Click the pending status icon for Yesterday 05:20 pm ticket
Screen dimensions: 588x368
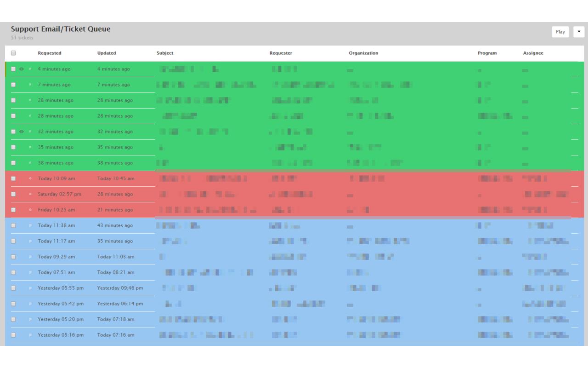pyautogui.click(x=30, y=319)
